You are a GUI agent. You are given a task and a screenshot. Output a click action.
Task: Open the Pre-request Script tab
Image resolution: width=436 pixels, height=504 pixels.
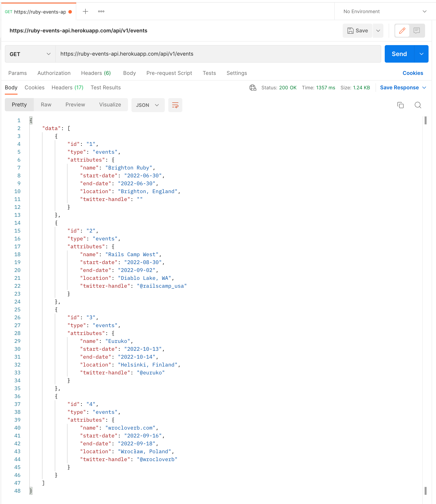pyautogui.click(x=169, y=73)
